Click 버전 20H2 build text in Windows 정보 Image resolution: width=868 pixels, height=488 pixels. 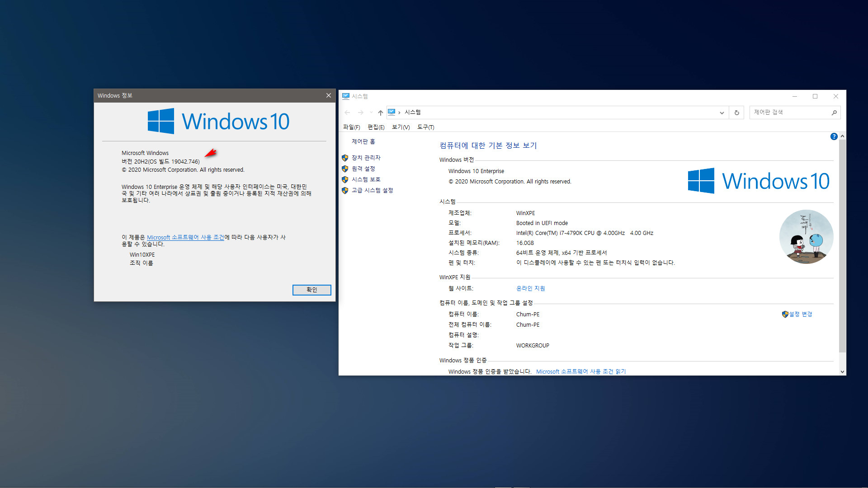point(160,161)
